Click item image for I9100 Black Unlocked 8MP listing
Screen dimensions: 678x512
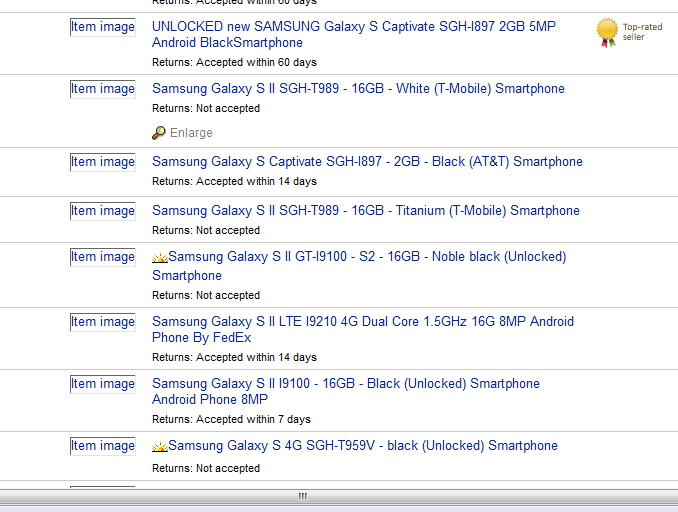coord(103,384)
